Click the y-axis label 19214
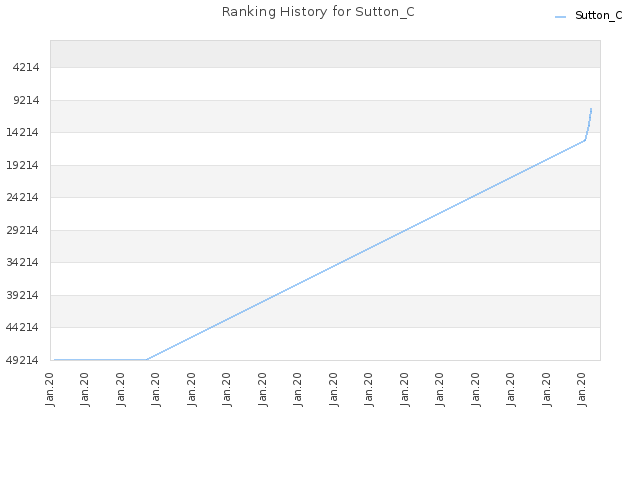 tap(22, 165)
